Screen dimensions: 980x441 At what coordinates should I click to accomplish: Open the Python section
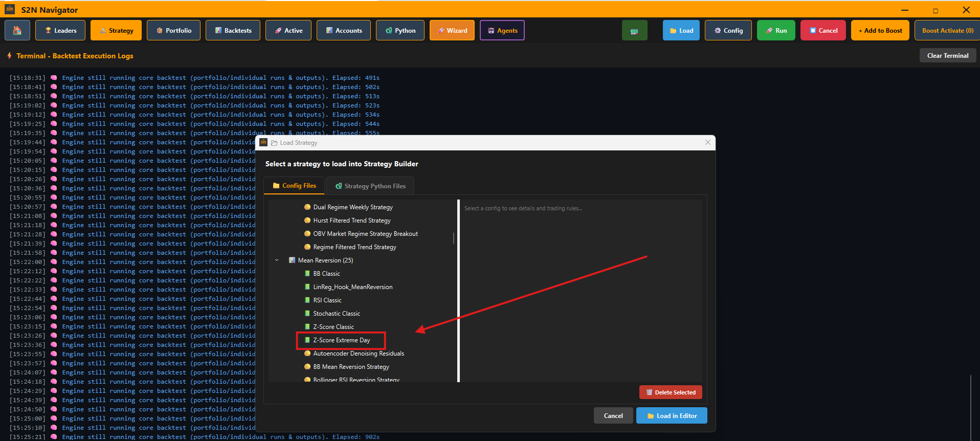(x=400, y=30)
